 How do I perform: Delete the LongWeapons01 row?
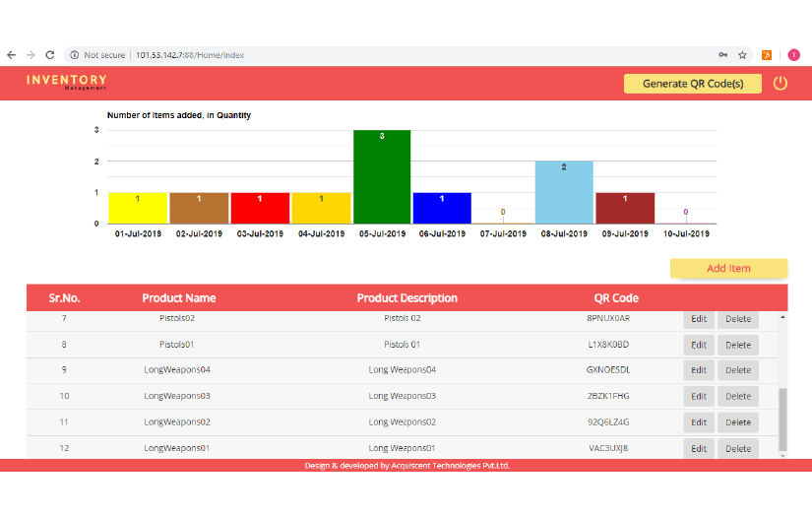click(738, 449)
